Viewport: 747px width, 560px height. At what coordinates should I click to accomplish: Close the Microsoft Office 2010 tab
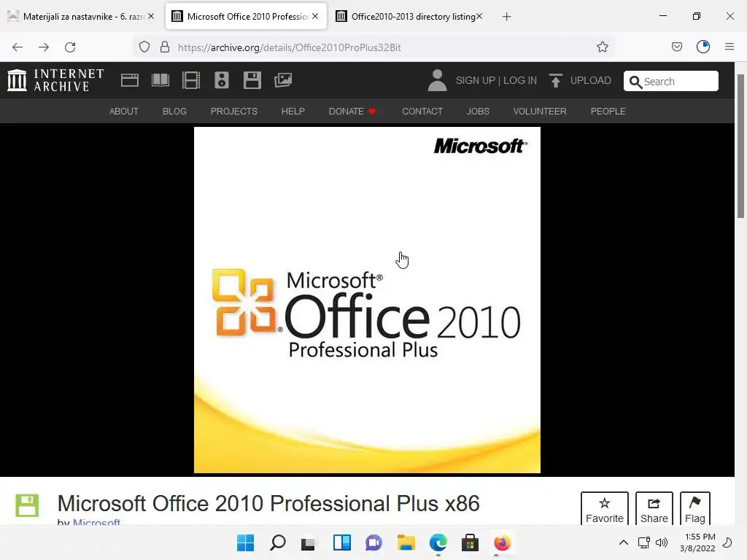click(x=315, y=16)
